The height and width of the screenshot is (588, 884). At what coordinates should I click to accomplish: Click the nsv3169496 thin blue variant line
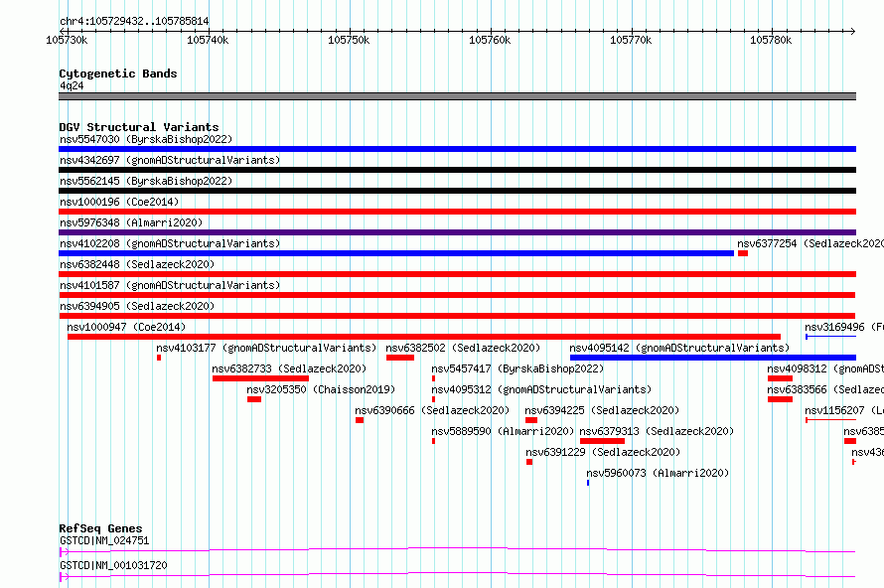(831, 337)
